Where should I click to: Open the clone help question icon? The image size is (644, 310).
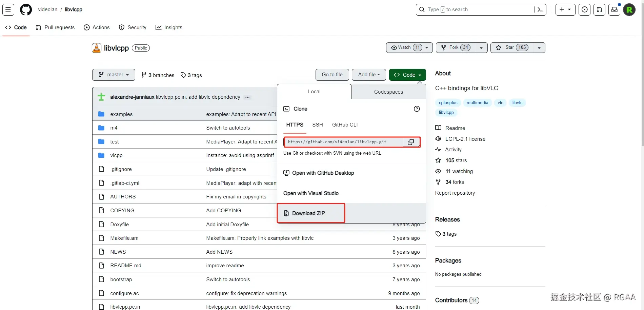point(417,109)
